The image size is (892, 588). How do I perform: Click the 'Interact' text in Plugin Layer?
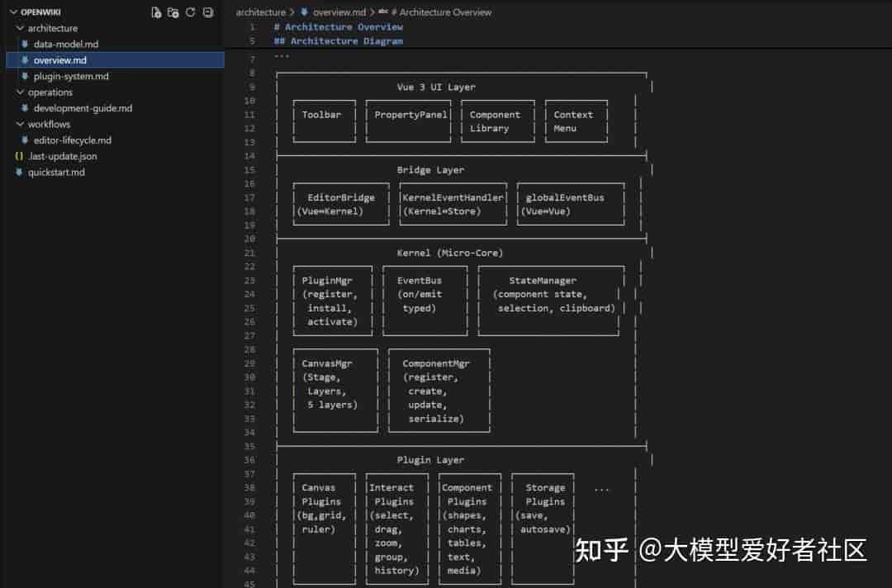pyautogui.click(x=391, y=487)
